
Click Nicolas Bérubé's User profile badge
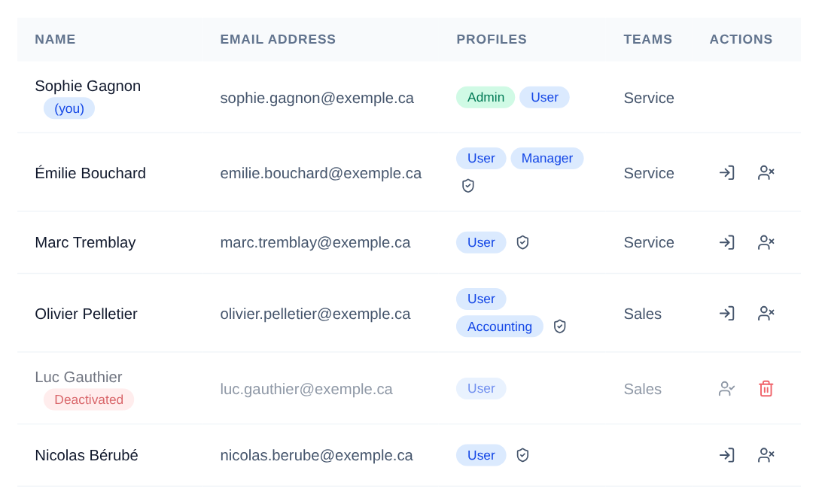coord(481,455)
